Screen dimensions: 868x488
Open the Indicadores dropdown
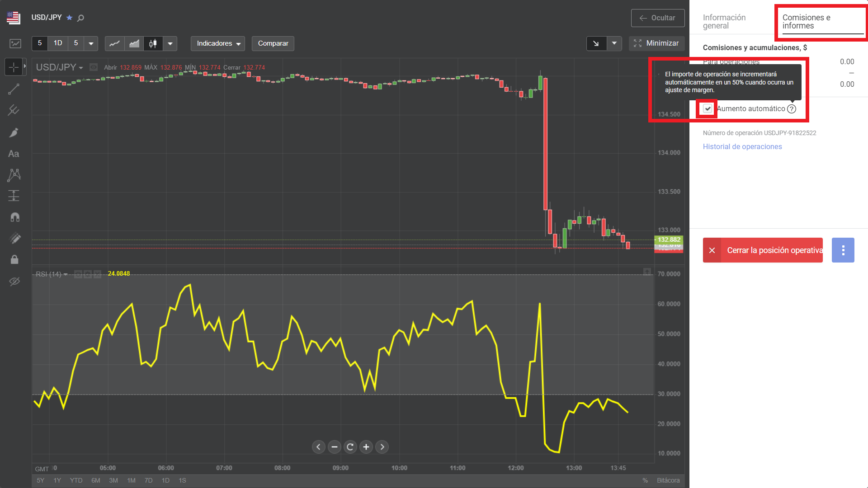218,43
